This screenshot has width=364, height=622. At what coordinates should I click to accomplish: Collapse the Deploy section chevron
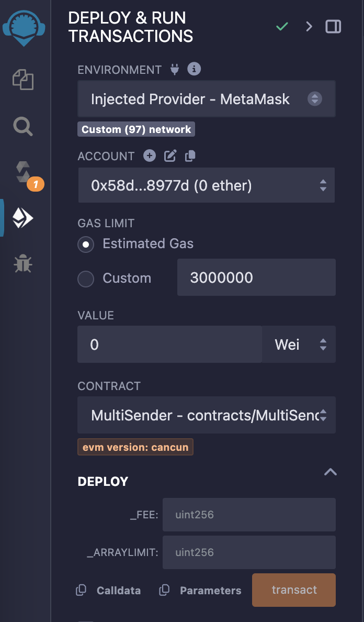331,472
